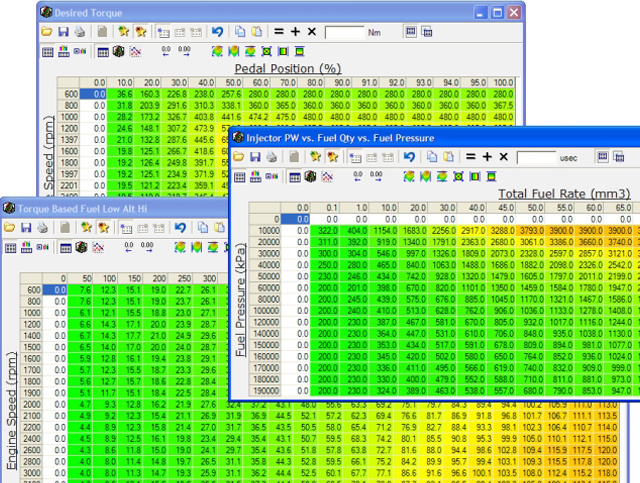Click the grid view icon in Desired Torque
The image size is (640, 483).
[48, 52]
